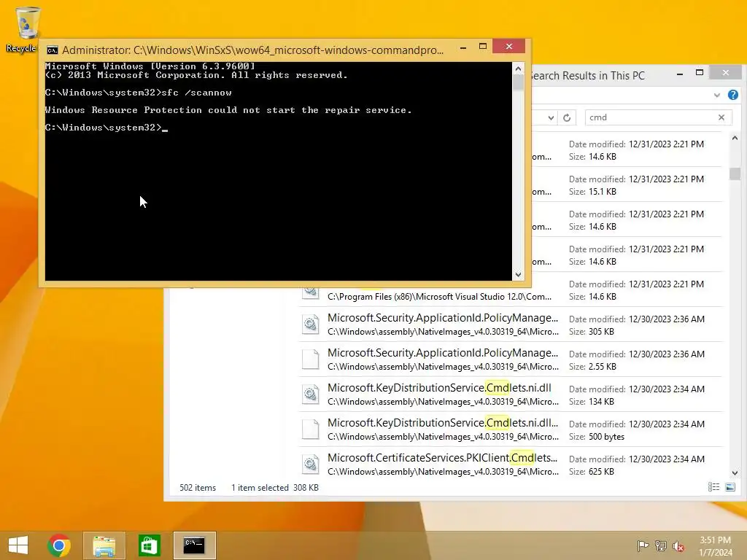Minimize the Command Prompt window
The image size is (747, 560).
point(463,47)
